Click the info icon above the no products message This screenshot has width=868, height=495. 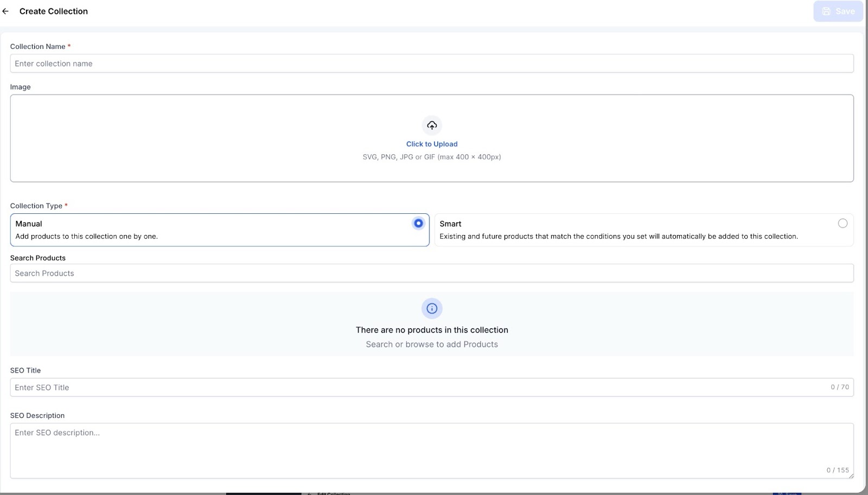432,308
